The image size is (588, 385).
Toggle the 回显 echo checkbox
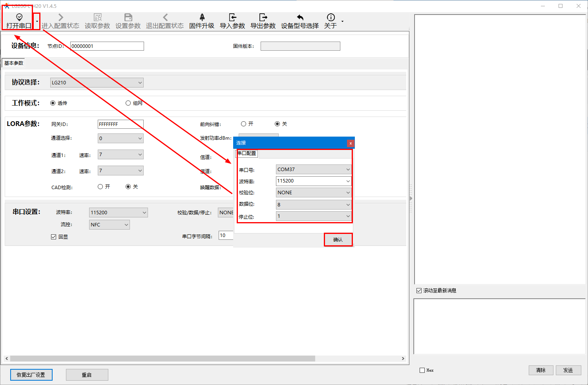click(x=54, y=237)
